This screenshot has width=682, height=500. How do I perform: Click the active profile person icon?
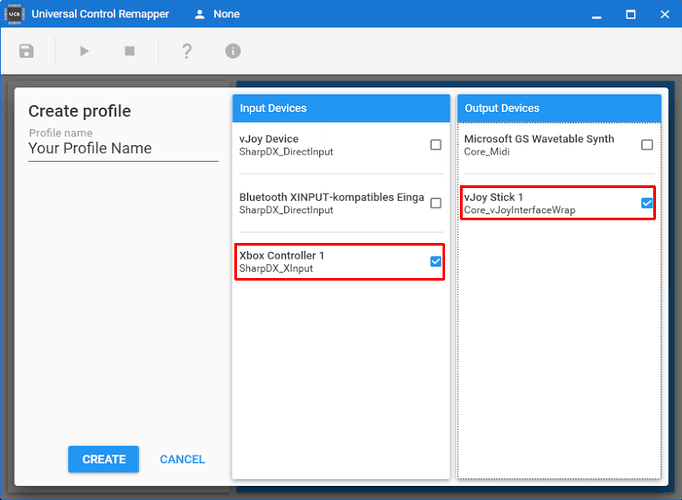pos(200,14)
